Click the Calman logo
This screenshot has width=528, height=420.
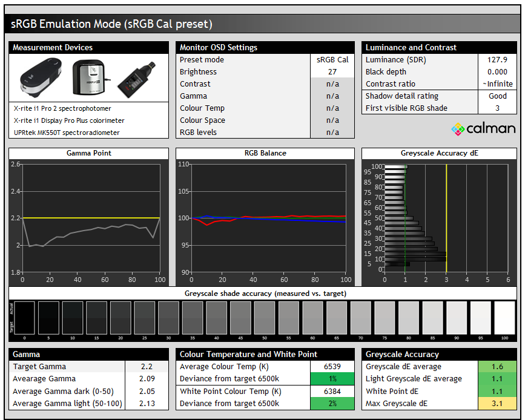483,128
